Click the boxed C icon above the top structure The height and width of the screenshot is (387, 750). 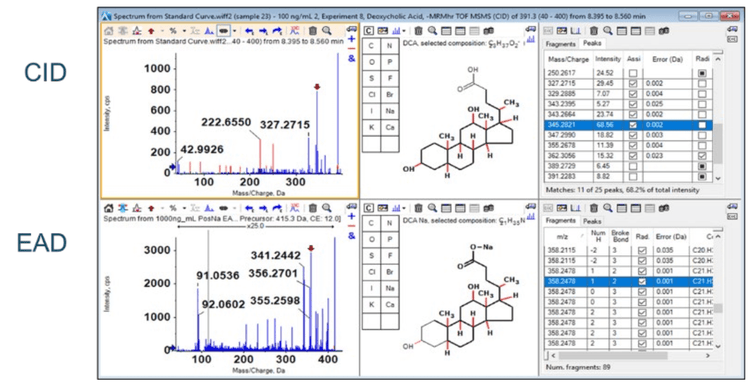click(368, 31)
